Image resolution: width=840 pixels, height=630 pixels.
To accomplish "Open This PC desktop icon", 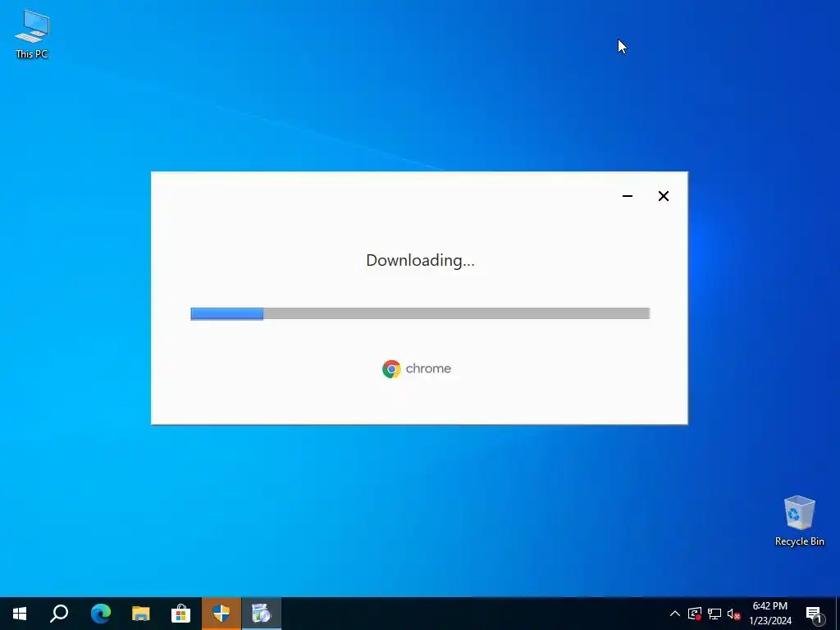I will (32, 34).
